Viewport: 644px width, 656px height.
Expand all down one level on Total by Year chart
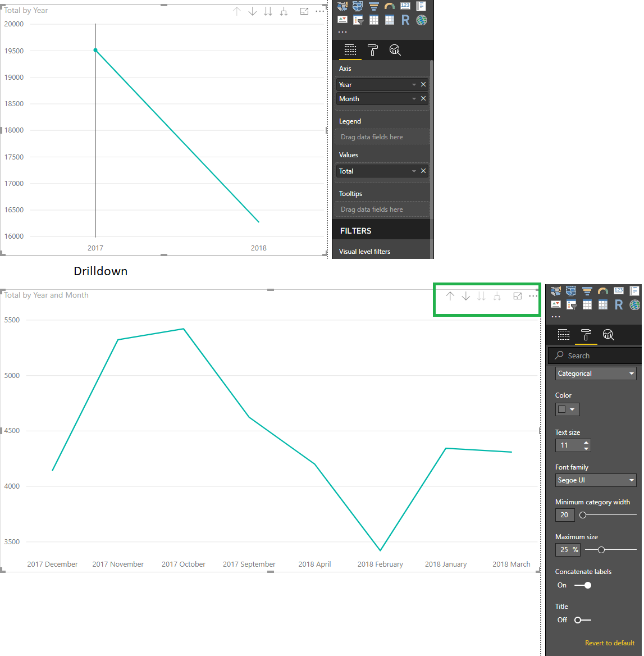coord(284,11)
